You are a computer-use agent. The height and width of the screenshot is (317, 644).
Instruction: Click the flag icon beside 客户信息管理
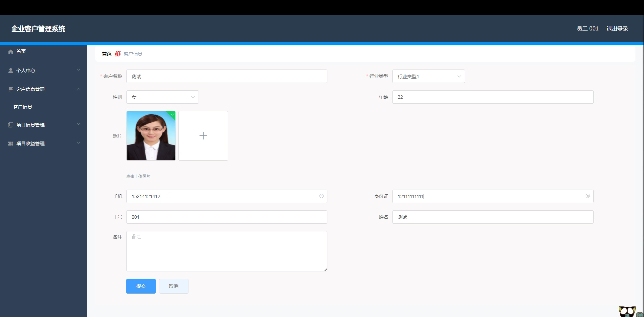[x=11, y=89]
